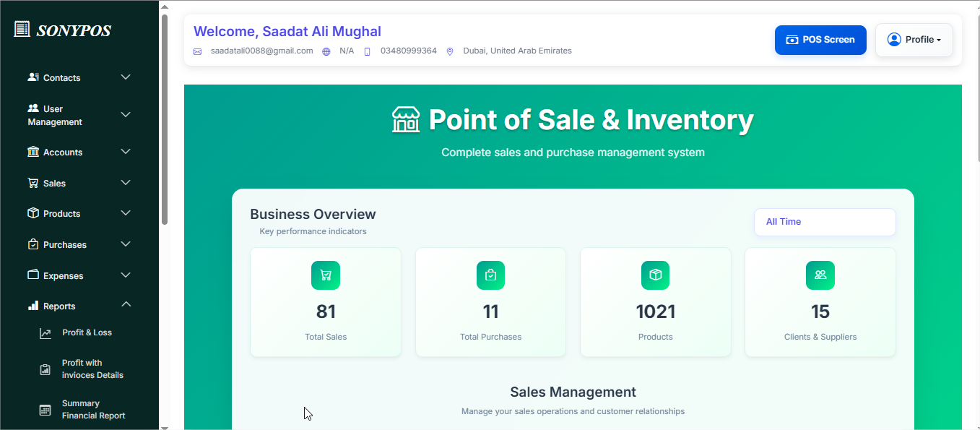980x430 pixels.
Task: Open the Summary Financial Report link
Action: (93, 409)
